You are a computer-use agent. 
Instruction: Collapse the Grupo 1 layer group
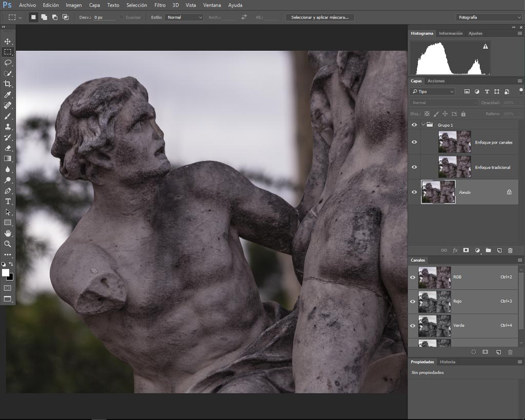423,125
